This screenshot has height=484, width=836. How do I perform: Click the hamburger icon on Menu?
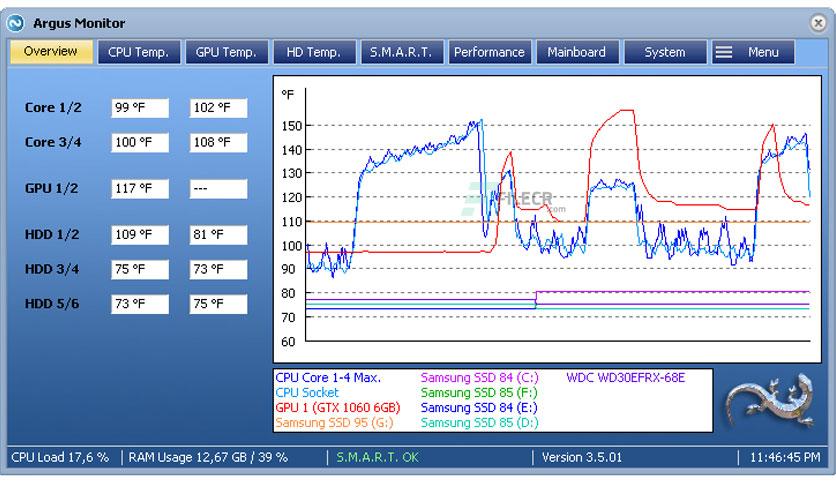pos(724,52)
